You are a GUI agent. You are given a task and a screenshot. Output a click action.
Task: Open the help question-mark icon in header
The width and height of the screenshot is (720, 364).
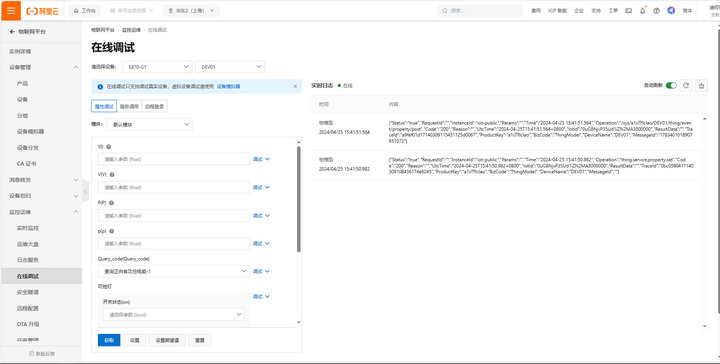pos(656,11)
